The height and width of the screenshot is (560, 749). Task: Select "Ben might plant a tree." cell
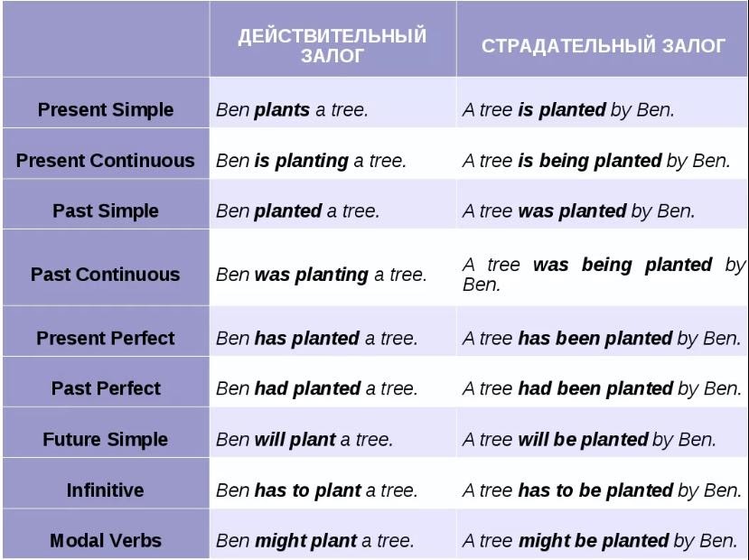click(x=314, y=541)
